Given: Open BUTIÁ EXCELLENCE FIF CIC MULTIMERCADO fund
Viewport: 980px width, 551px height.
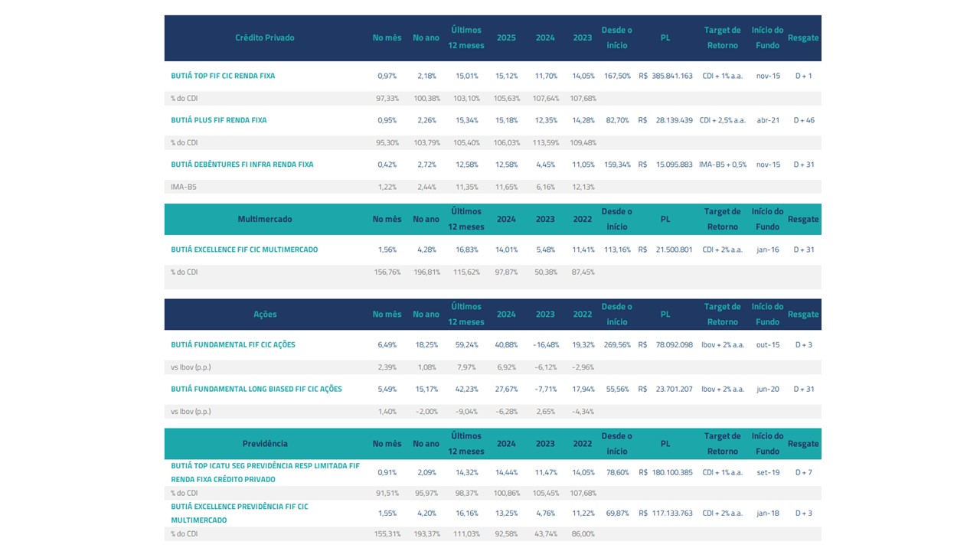Looking at the screenshot, I should pos(244,249).
